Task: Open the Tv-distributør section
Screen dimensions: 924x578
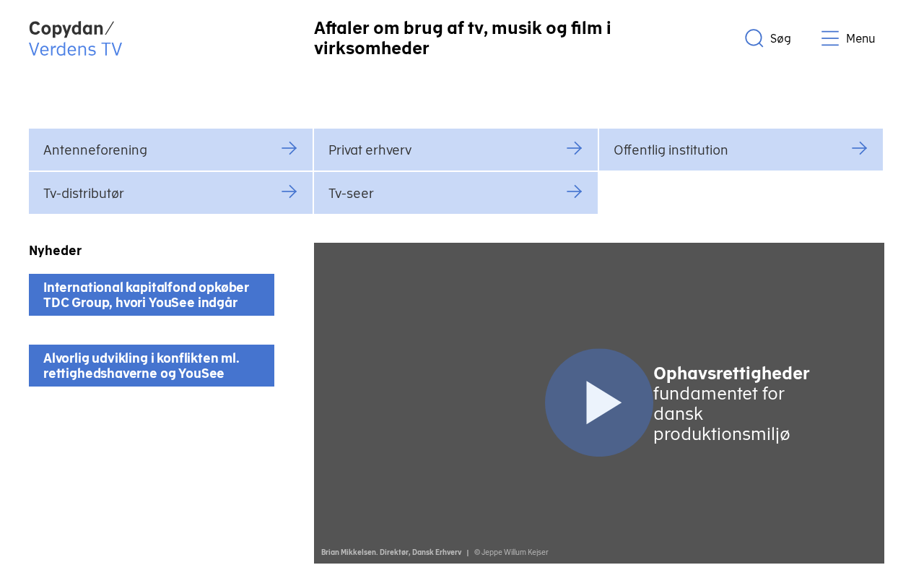Action: point(84,194)
